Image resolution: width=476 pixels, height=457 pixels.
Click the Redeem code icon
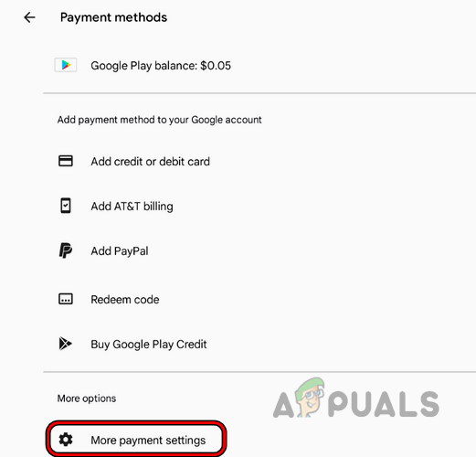[66, 299]
